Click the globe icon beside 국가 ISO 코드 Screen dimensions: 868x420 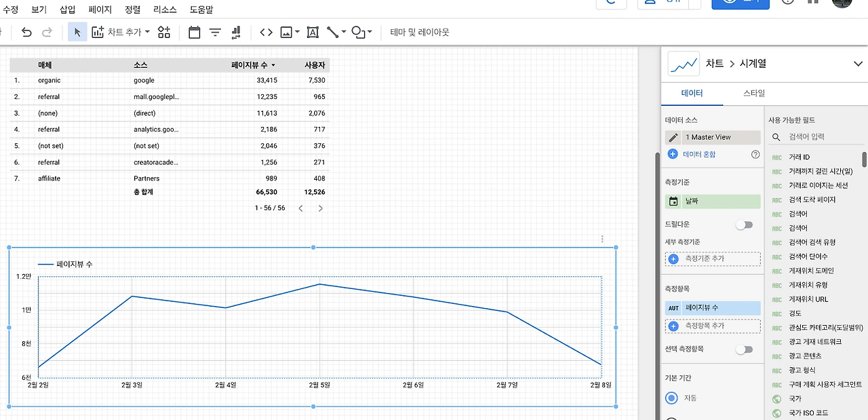pyautogui.click(x=777, y=413)
